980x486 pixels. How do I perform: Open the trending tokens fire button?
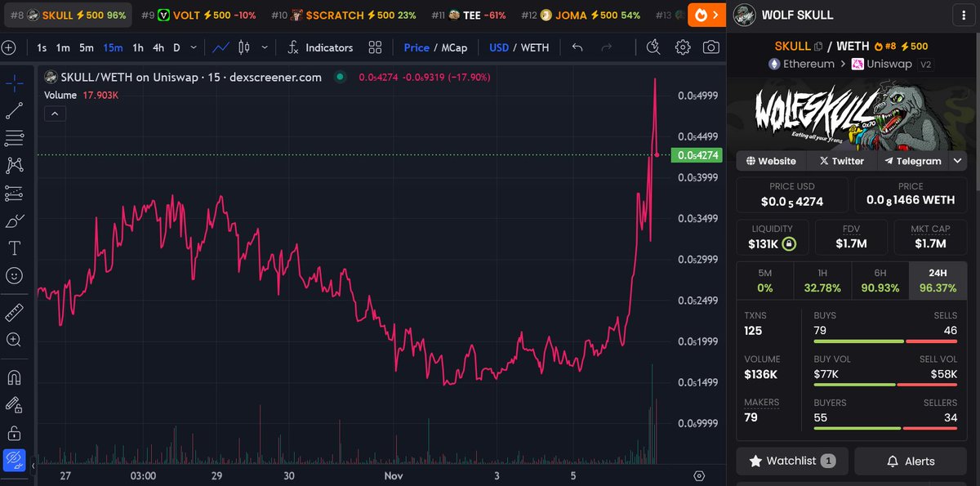click(706, 15)
